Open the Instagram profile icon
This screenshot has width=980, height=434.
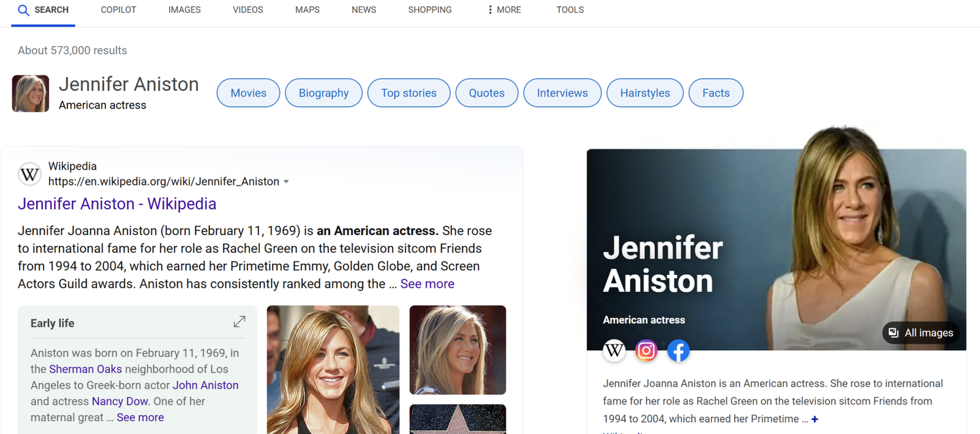click(x=646, y=351)
